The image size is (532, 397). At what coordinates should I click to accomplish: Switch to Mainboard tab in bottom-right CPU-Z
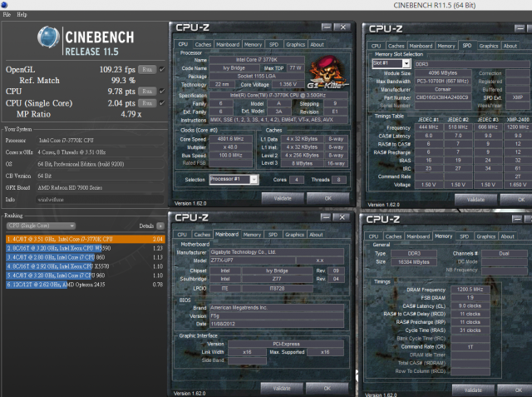pos(418,236)
